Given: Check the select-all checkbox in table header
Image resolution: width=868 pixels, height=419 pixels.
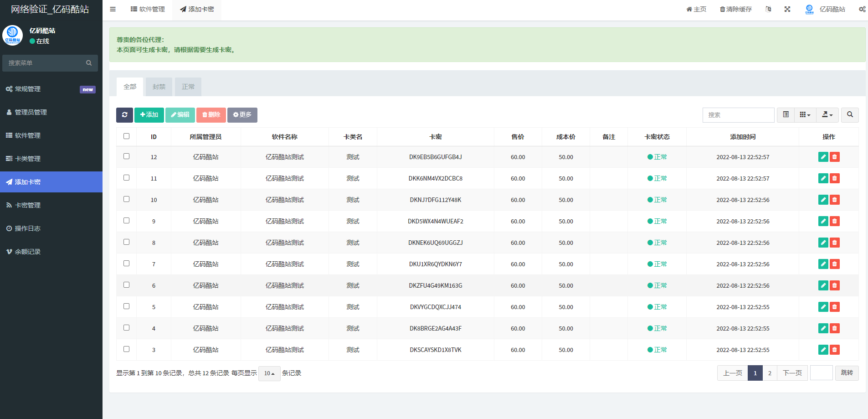Looking at the screenshot, I should [127, 136].
